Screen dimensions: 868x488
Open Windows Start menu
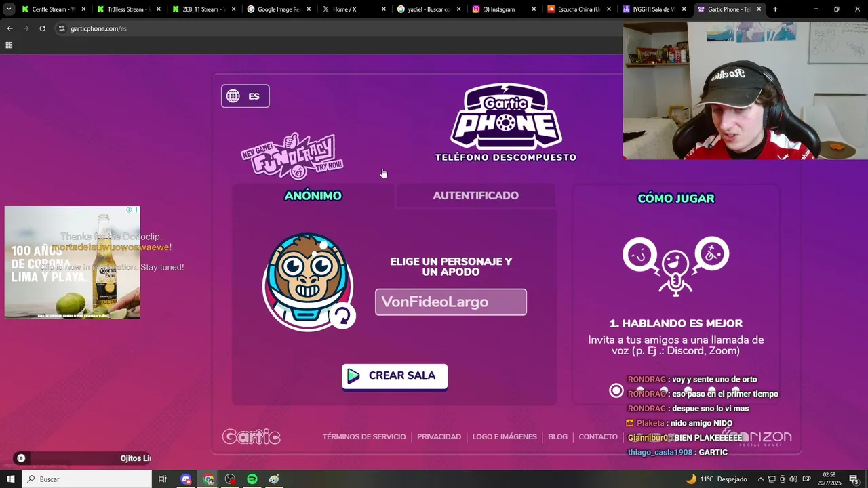(10, 479)
